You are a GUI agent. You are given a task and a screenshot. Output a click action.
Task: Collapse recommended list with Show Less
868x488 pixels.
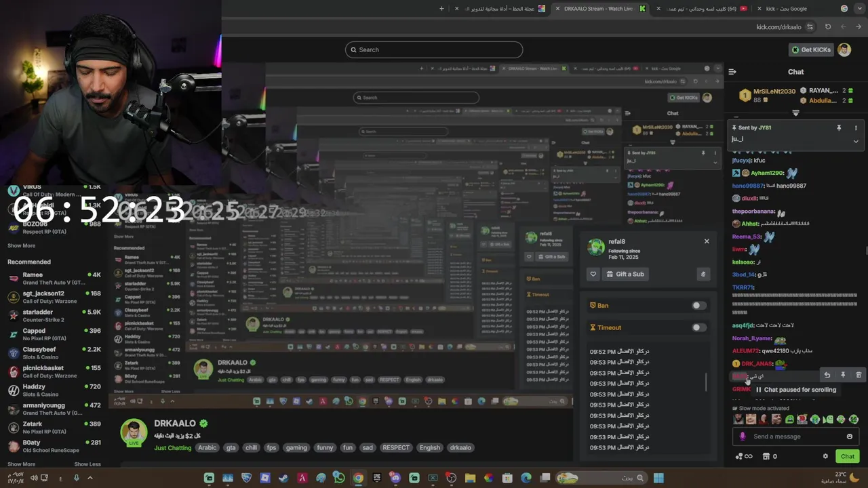click(x=87, y=464)
